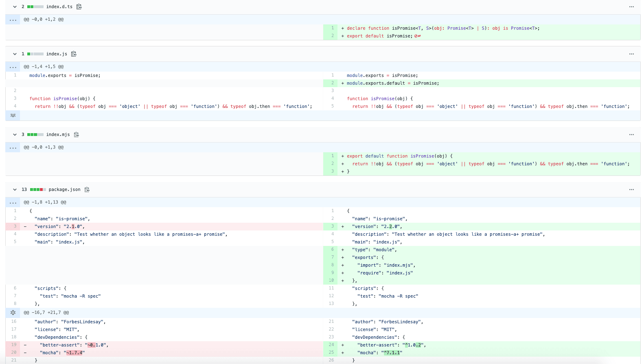This screenshot has height=364, width=644.
Task: Collapse the index.d.ts file diff
Action: point(15,7)
